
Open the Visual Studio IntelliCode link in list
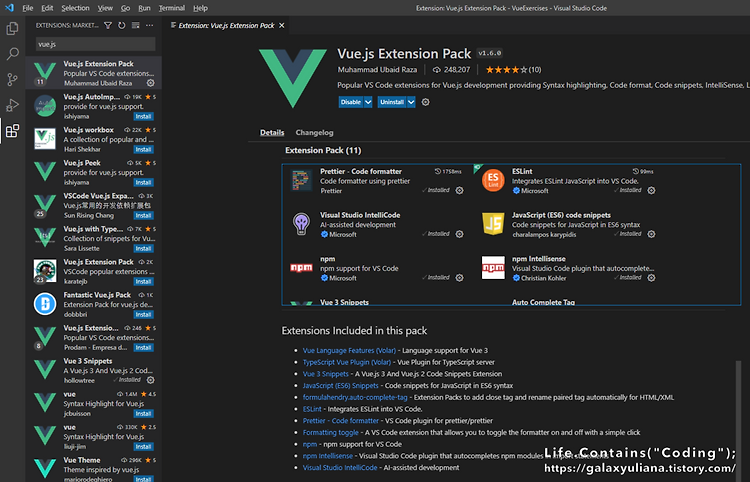click(340, 468)
